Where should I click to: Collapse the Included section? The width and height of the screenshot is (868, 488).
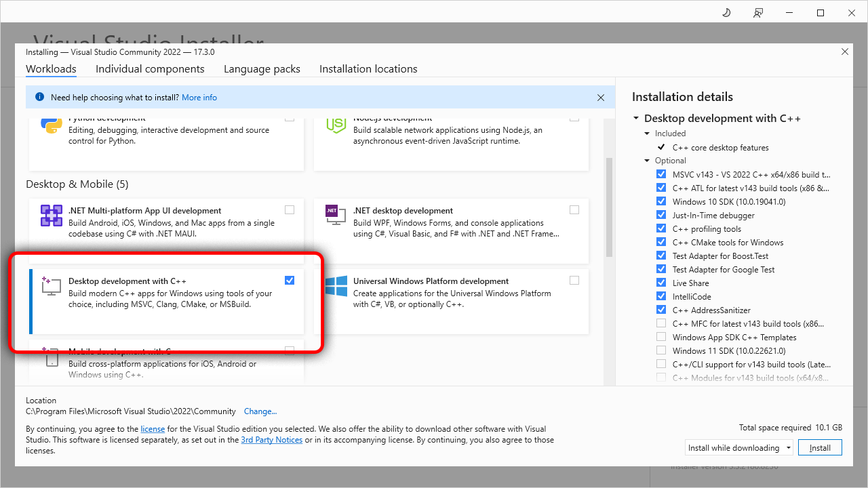(647, 134)
